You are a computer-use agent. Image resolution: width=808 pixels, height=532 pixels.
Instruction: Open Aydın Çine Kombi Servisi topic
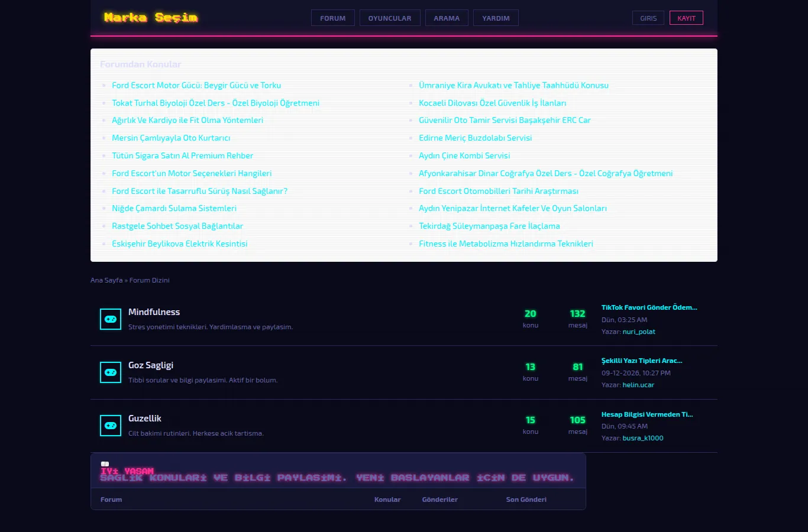464,155
